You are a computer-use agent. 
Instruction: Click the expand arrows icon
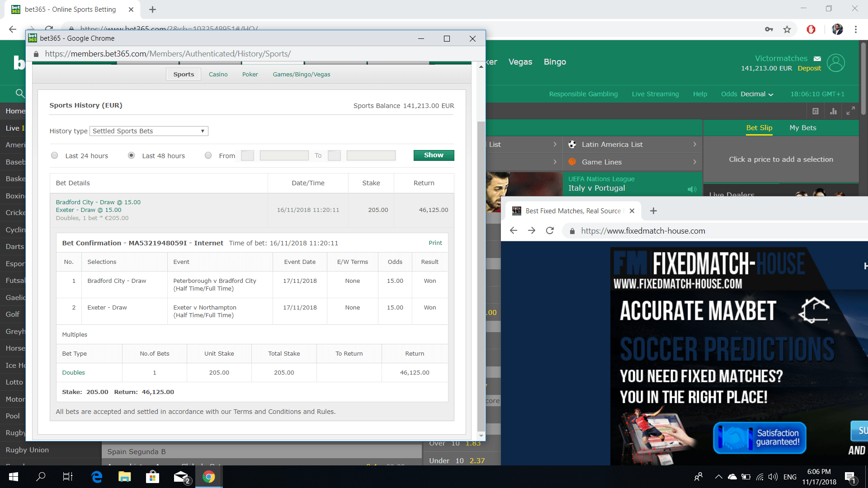click(x=850, y=111)
